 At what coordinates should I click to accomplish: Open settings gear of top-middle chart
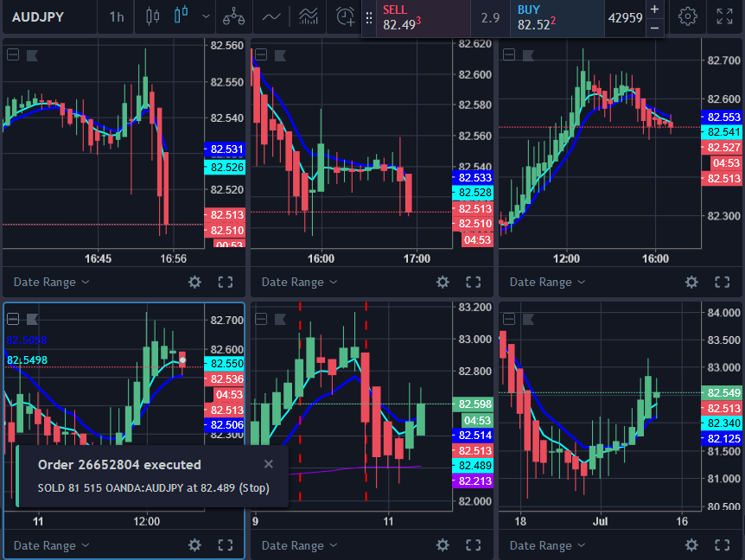[443, 282]
